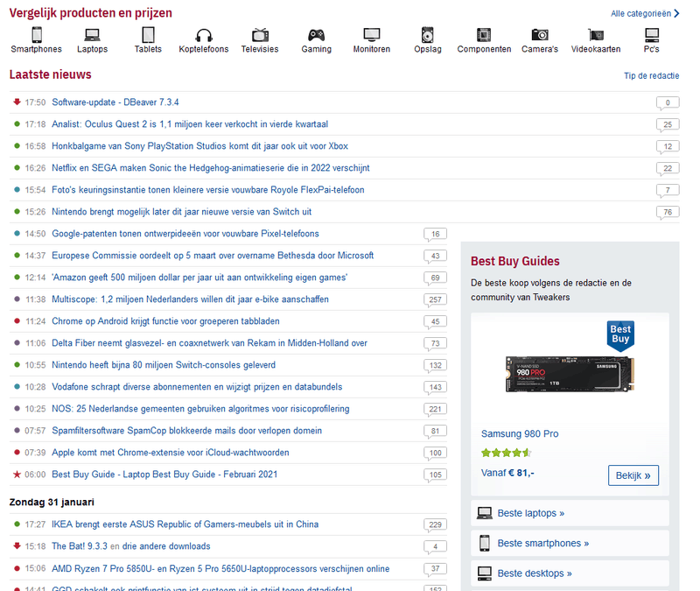
Task: Open the Koptelefoons headphones icon
Action: click(x=204, y=35)
